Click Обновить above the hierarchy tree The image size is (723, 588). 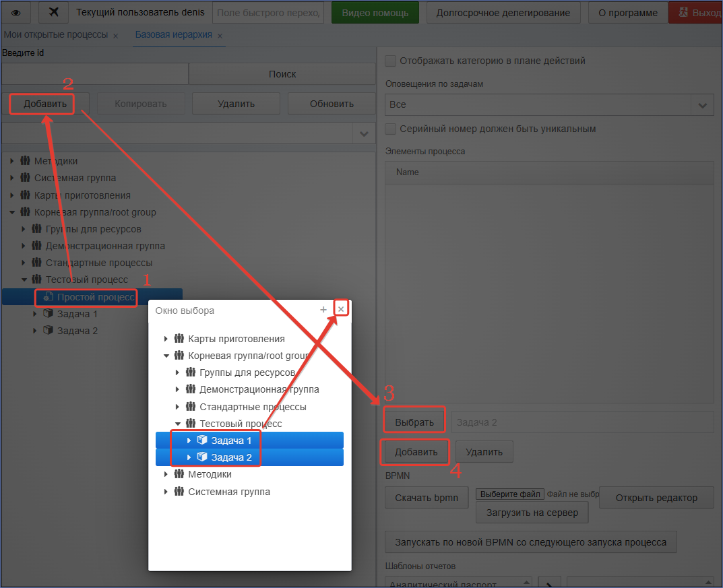332,104
